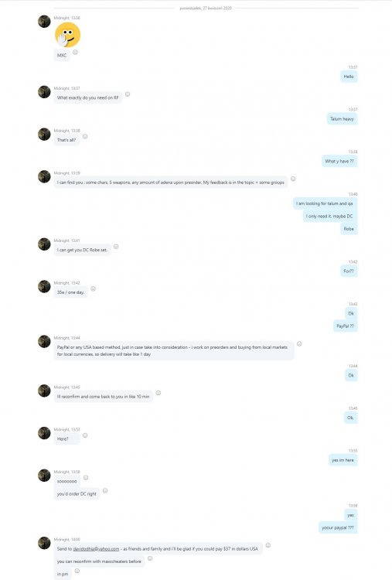React to 'Ill reconfirm and come back' message
Image resolution: width=392 pixels, height=580 pixels.
[159, 393]
